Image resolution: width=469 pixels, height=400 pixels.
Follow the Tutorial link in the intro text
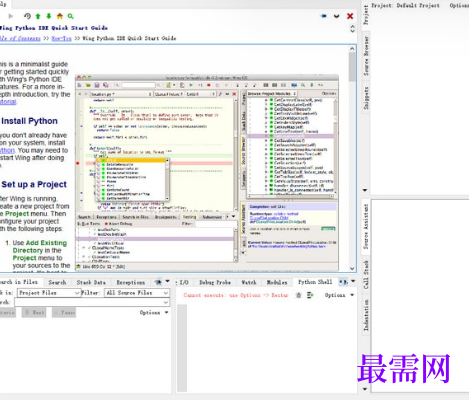point(8,102)
